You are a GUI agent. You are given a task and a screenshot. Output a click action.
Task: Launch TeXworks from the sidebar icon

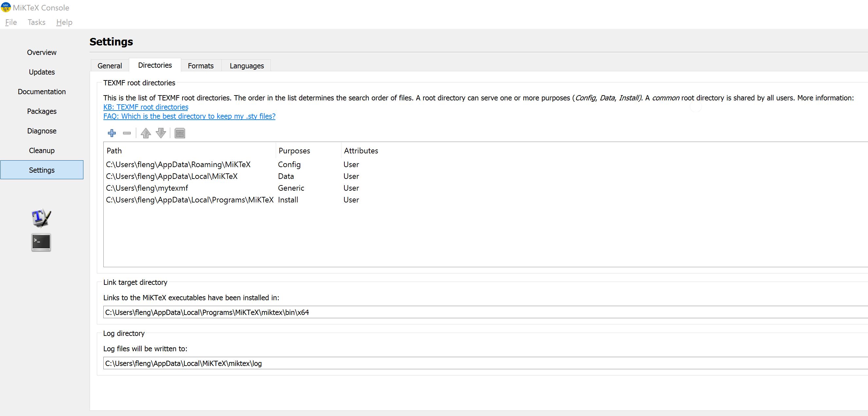41,217
